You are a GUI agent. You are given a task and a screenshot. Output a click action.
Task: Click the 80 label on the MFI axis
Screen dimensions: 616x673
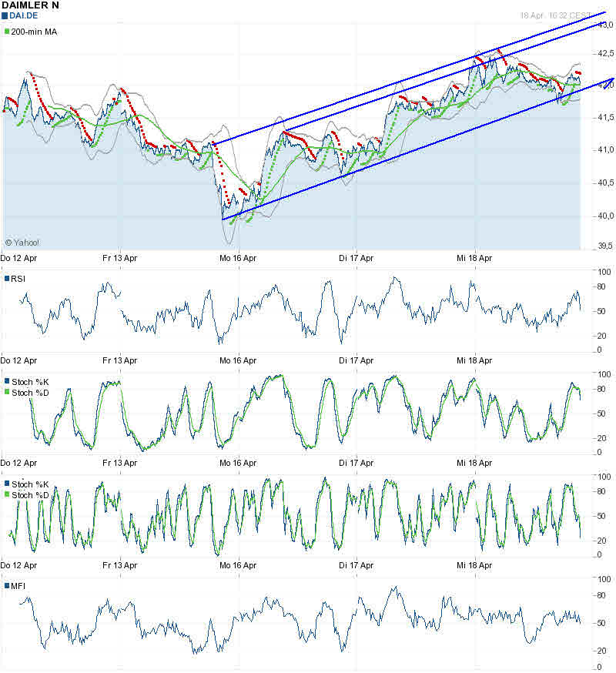[x=602, y=595]
